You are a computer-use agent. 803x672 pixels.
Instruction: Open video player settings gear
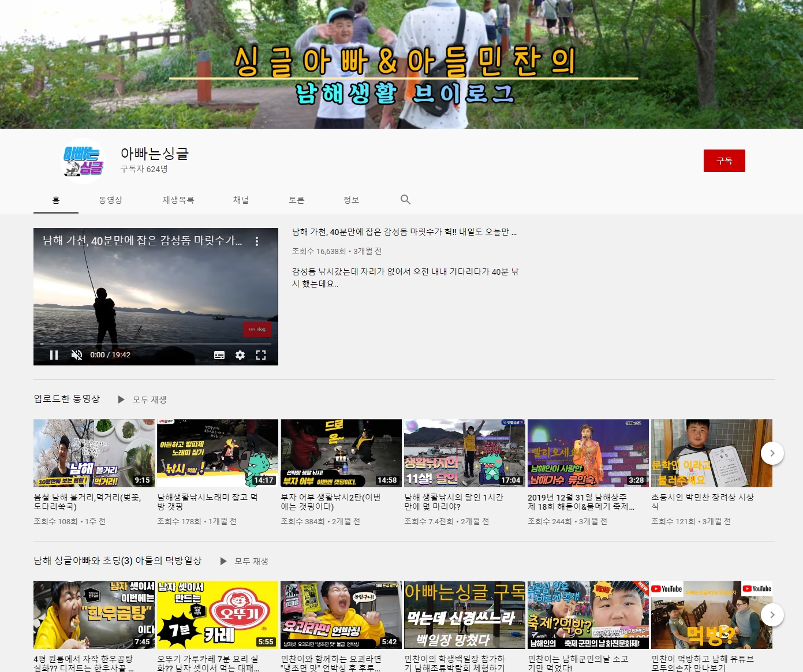point(240,355)
